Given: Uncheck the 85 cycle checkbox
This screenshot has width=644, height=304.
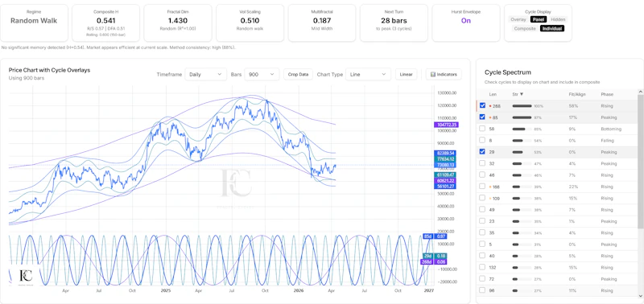Looking at the screenshot, I should tap(482, 117).
